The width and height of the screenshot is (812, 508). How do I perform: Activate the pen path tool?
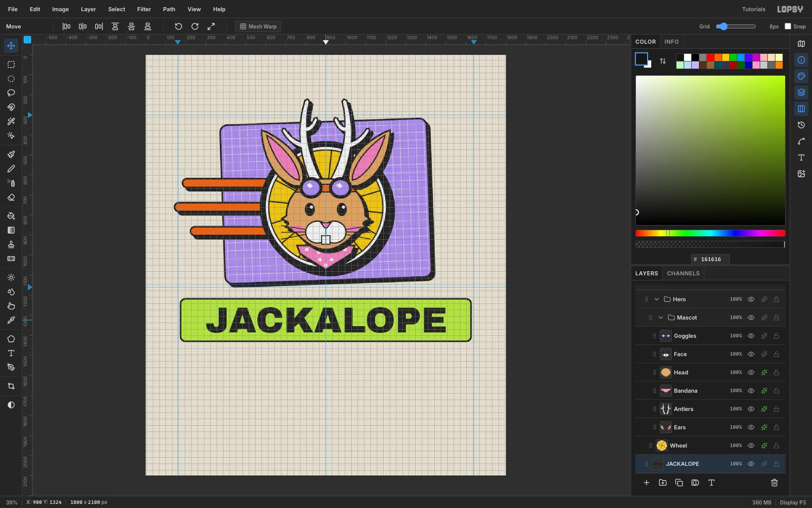(x=11, y=367)
